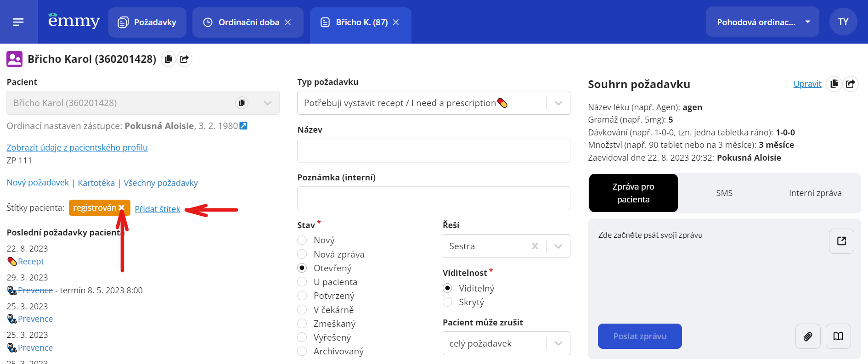
Task: Remove the registrován patient tag
Action: [x=122, y=207]
